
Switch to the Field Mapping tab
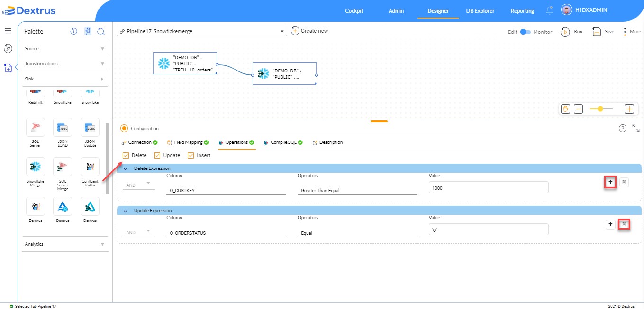(188, 142)
